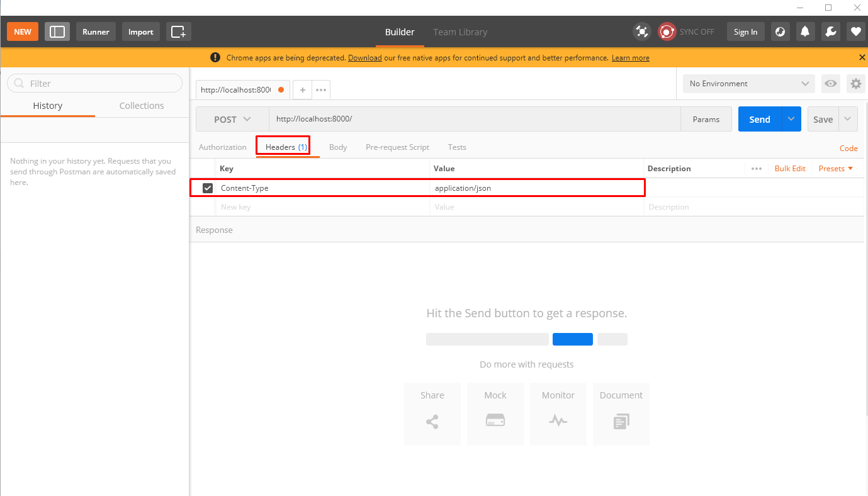Viewport: 868px width, 496px height.
Task: Open manage environments gear icon
Action: pos(855,84)
